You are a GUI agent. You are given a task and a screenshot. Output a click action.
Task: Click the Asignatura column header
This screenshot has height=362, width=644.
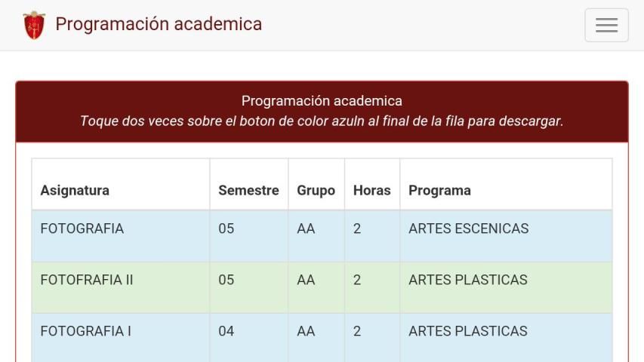tap(75, 190)
